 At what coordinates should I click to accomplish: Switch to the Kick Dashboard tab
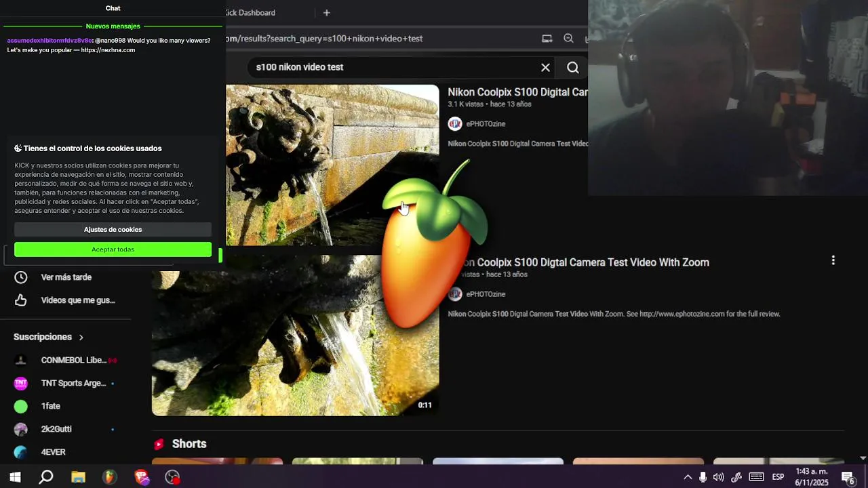click(251, 13)
